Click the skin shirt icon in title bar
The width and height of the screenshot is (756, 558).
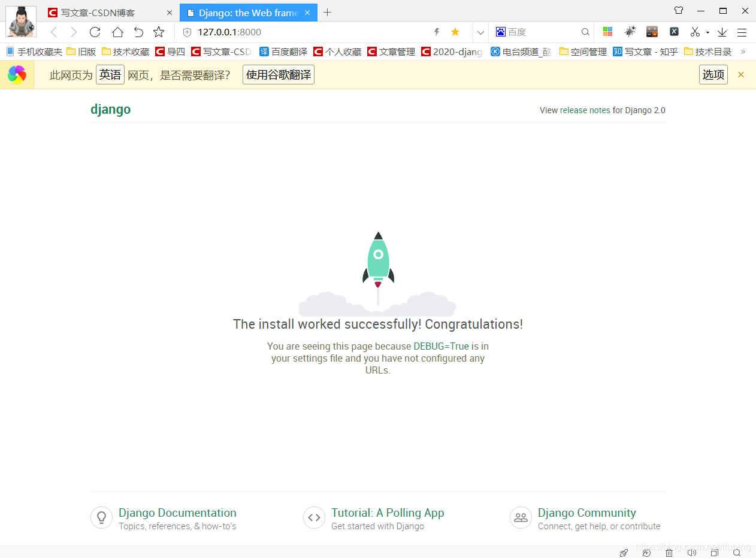(x=679, y=10)
